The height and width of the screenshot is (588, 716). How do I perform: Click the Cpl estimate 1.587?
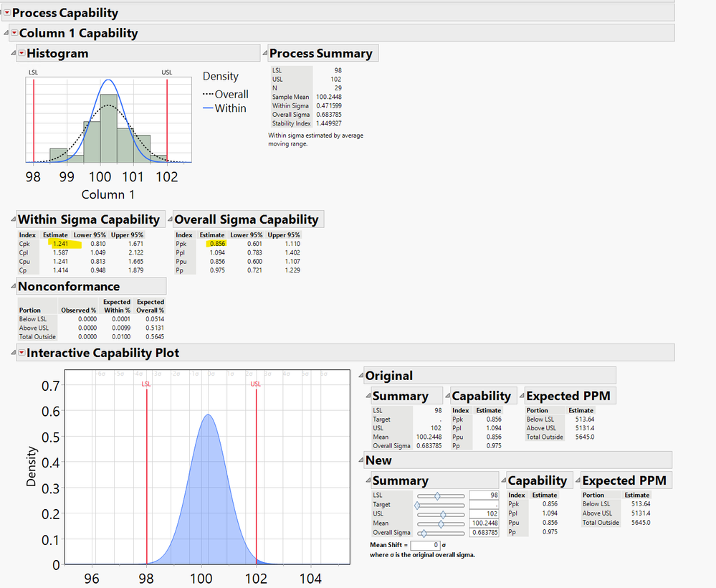(x=60, y=252)
